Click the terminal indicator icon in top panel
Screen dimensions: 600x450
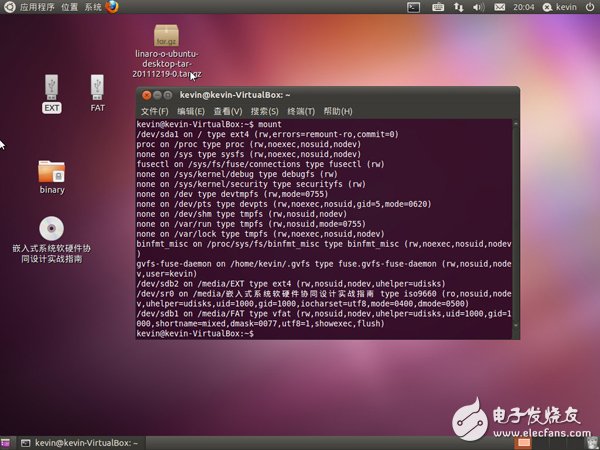click(413, 7)
